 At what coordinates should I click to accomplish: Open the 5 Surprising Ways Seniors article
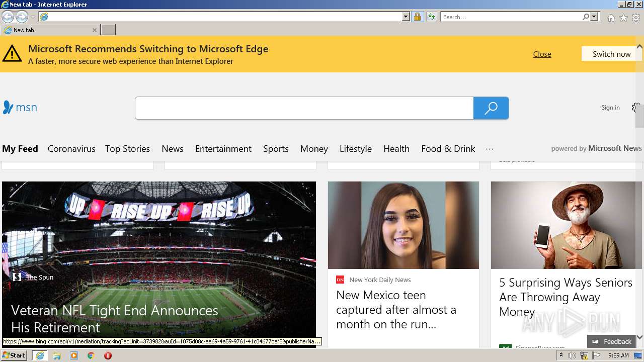pyautogui.click(x=566, y=297)
